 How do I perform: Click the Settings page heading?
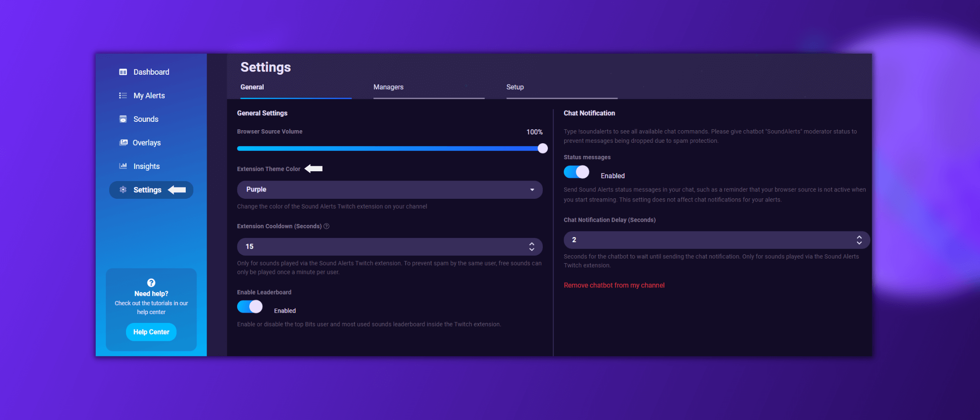(x=266, y=67)
